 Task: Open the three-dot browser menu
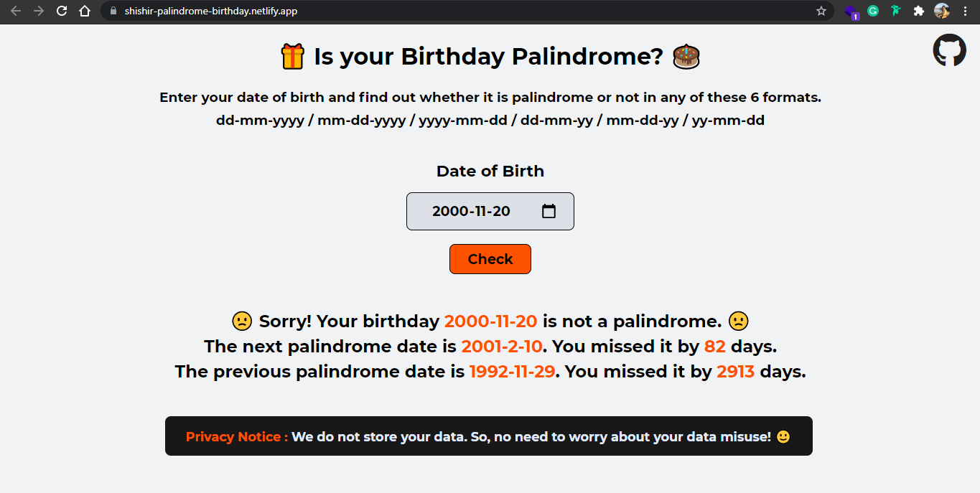click(966, 11)
